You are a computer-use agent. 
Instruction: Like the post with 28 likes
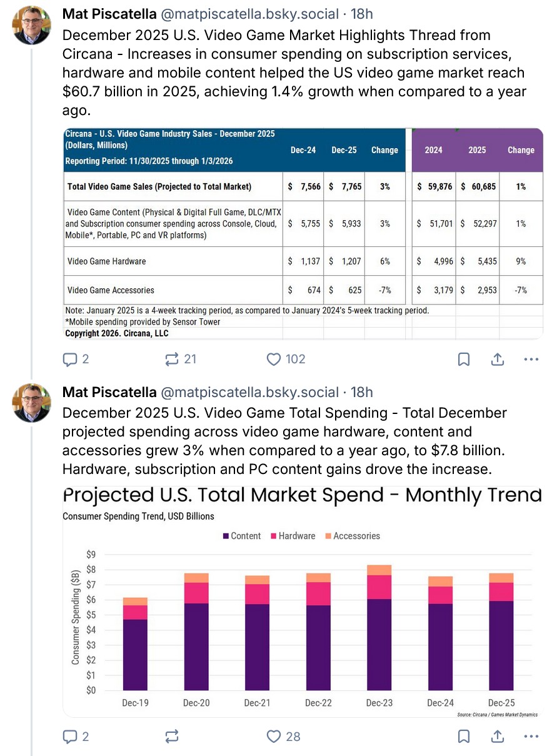(274, 737)
